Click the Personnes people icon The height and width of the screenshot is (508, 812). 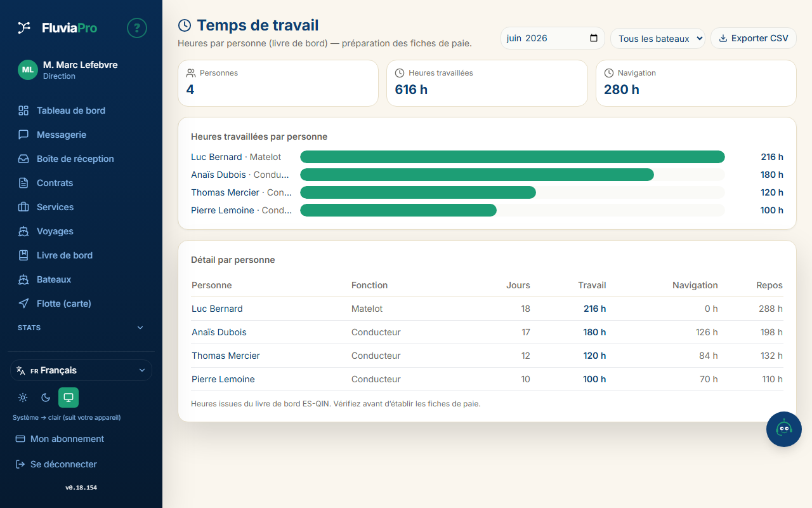[191, 73]
